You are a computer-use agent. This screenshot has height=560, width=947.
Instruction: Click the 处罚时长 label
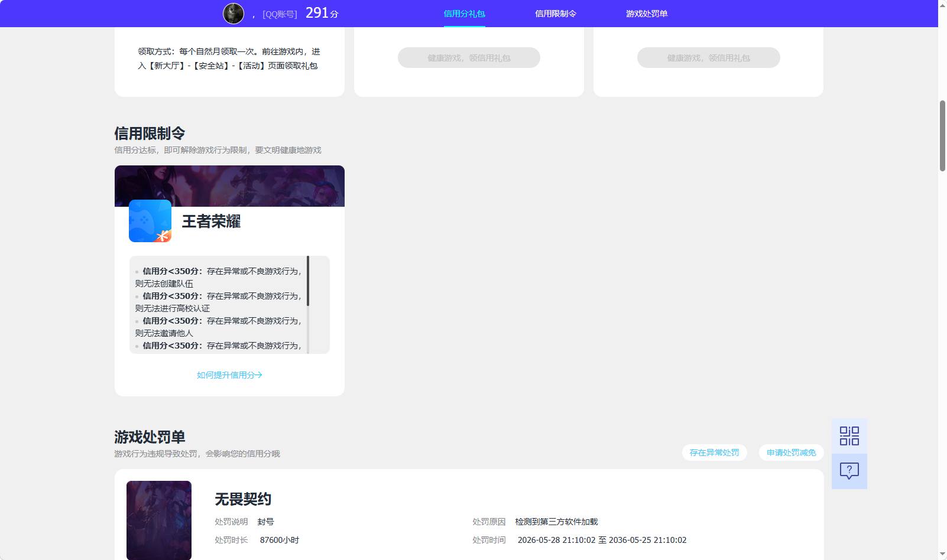[x=231, y=540]
